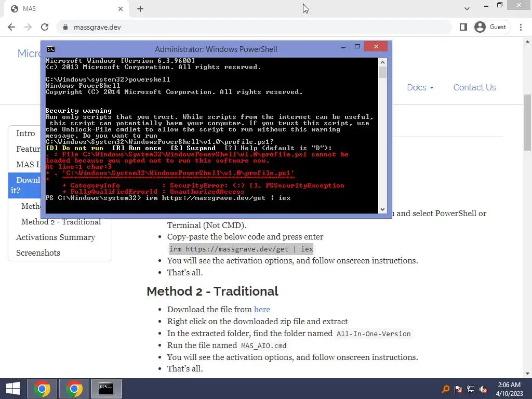
Task: Open the Chrome three-dot menu
Action: [521, 27]
